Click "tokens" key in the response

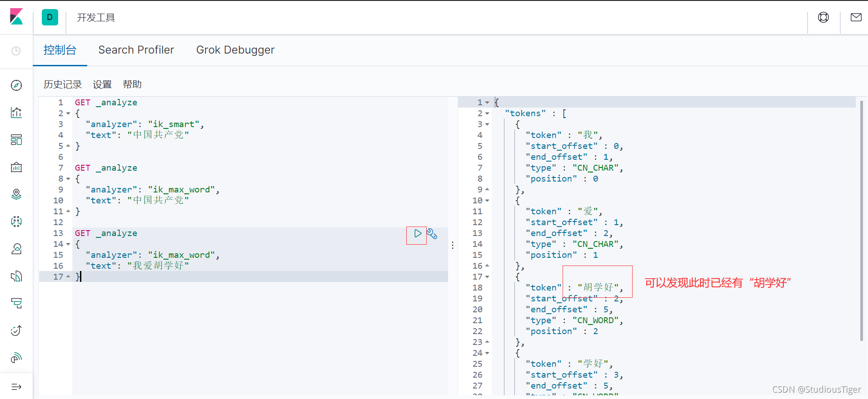tap(525, 113)
